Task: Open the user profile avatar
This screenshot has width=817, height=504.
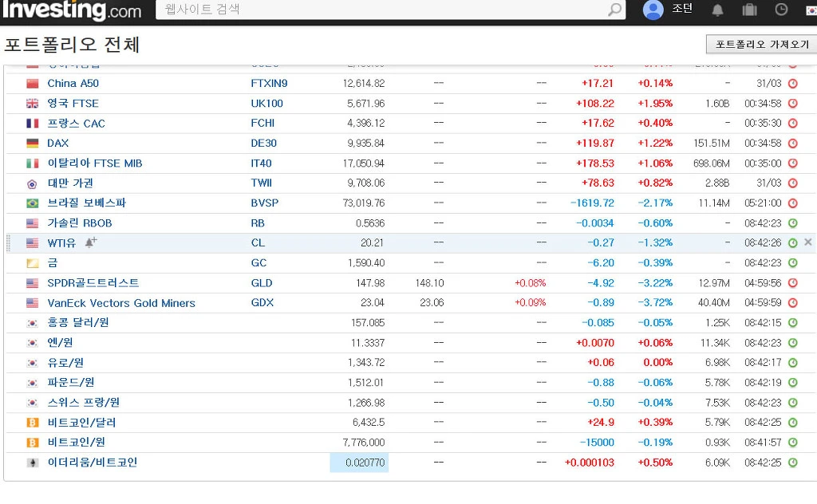Action: (653, 10)
